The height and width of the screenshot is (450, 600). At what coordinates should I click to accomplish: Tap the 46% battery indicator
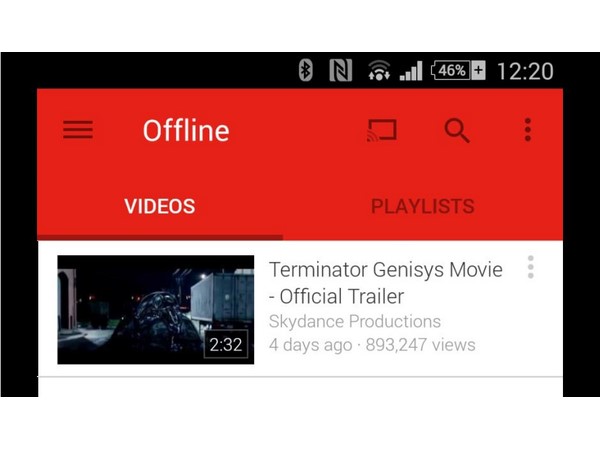pyautogui.click(x=451, y=70)
